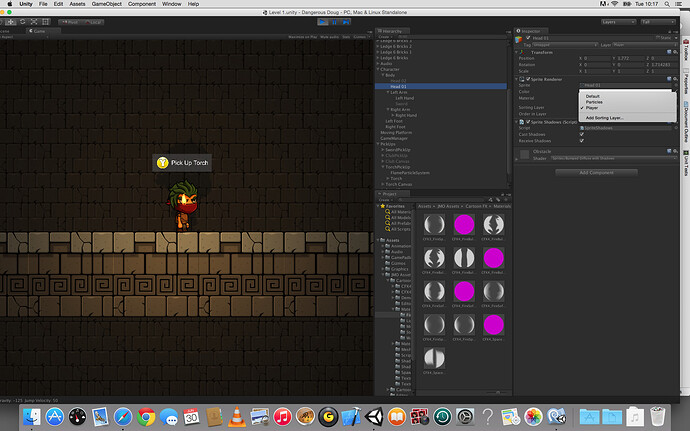Click Add Sorting Layer menu entry
Viewport: 690px width, 431px height.
point(628,118)
